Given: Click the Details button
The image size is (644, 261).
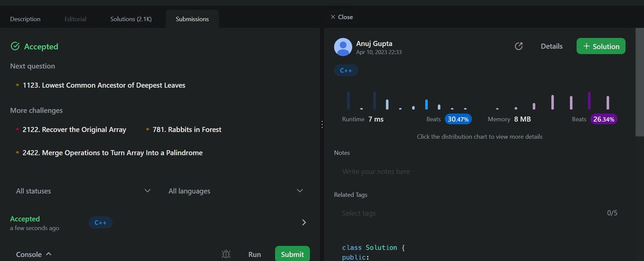Looking at the screenshot, I should click(x=552, y=46).
